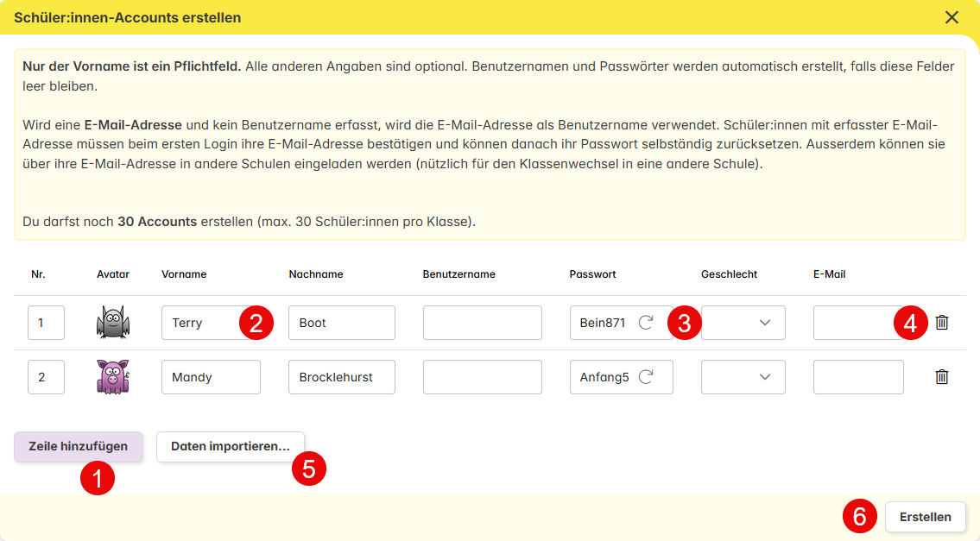The image size is (980, 541).
Task: Close the account creation dialog
Action: click(952, 17)
